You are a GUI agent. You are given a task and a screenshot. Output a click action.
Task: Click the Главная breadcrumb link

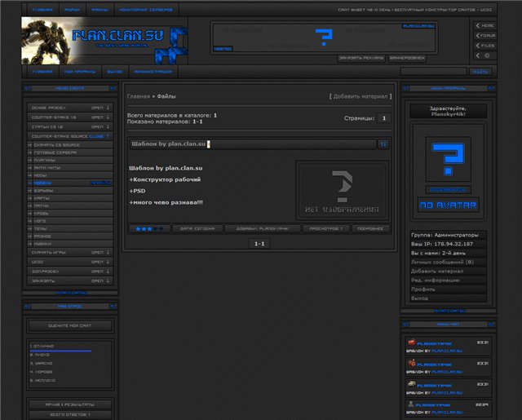(x=139, y=96)
